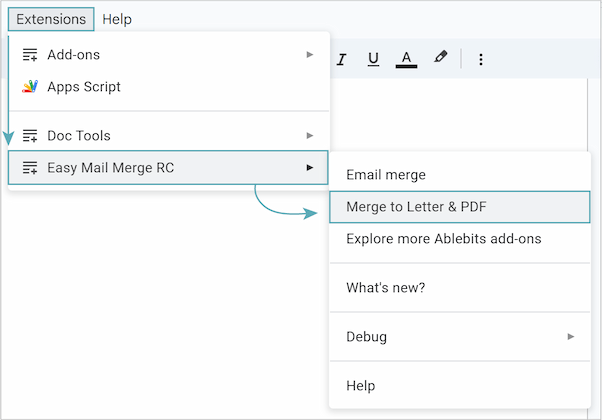Click the Apps Script colorful logo icon

point(30,86)
